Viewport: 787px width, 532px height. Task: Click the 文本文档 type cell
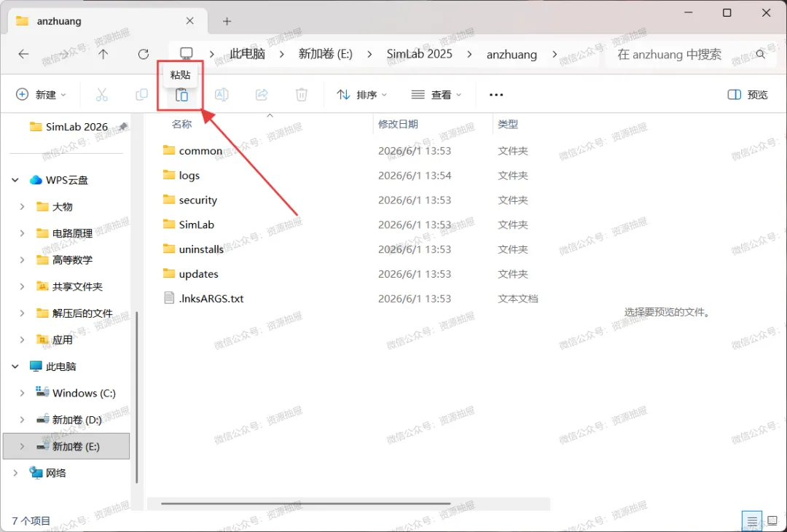(x=517, y=299)
